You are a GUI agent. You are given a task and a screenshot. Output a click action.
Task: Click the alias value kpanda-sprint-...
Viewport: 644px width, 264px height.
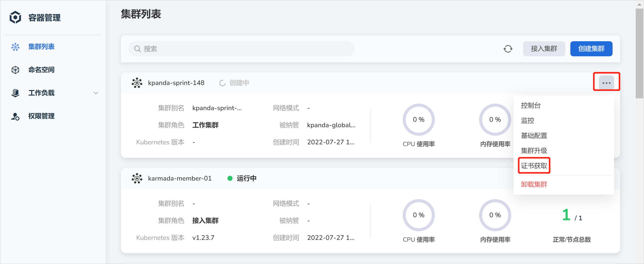tap(217, 108)
